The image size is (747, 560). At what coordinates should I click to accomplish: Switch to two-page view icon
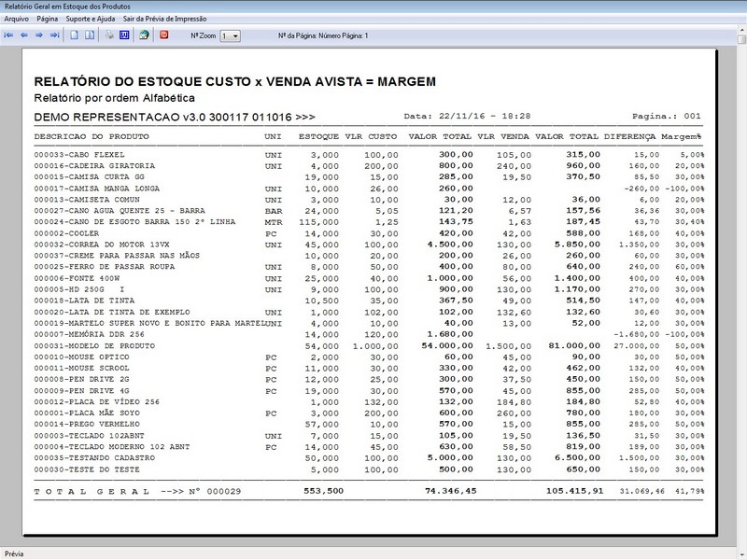[x=91, y=35]
